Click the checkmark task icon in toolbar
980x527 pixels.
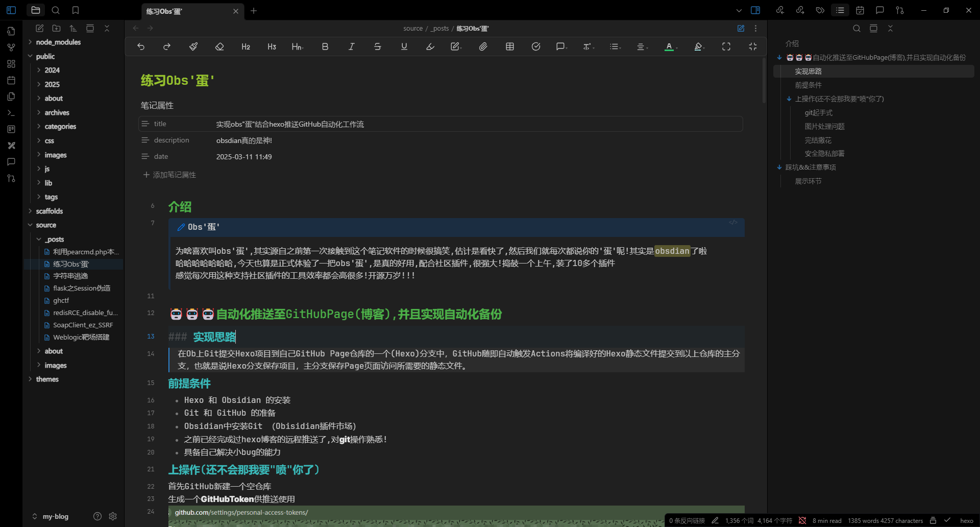click(x=536, y=46)
